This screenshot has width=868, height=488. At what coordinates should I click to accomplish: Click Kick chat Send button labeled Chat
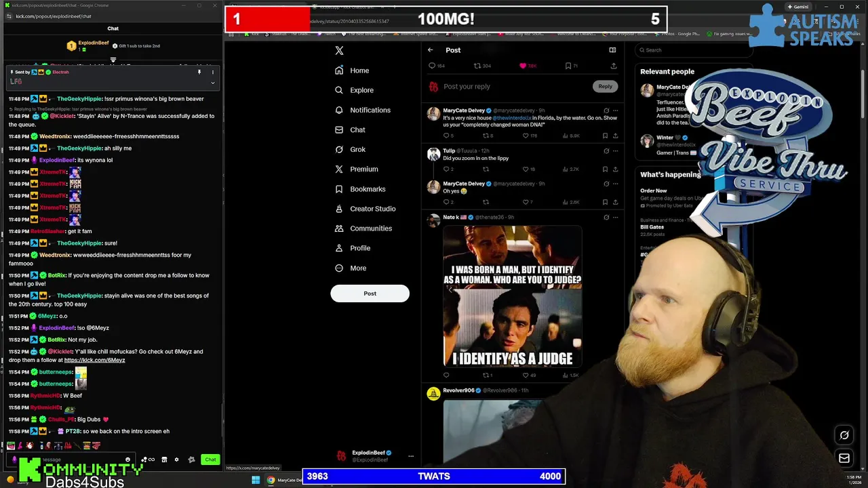[210, 460]
